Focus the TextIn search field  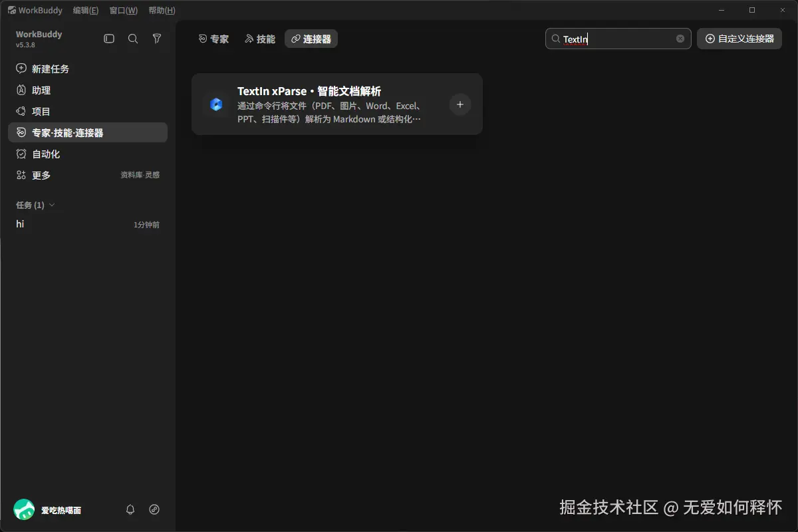[x=618, y=39]
